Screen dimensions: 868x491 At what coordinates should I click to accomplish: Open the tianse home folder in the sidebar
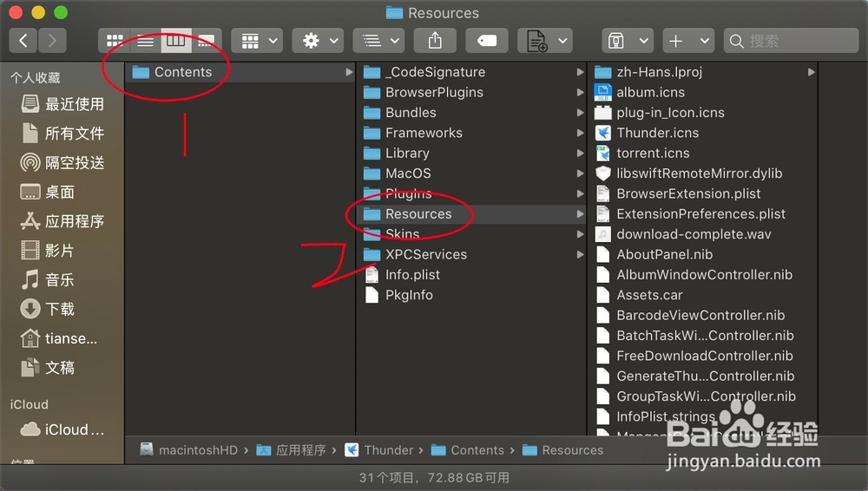tap(59, 338)
